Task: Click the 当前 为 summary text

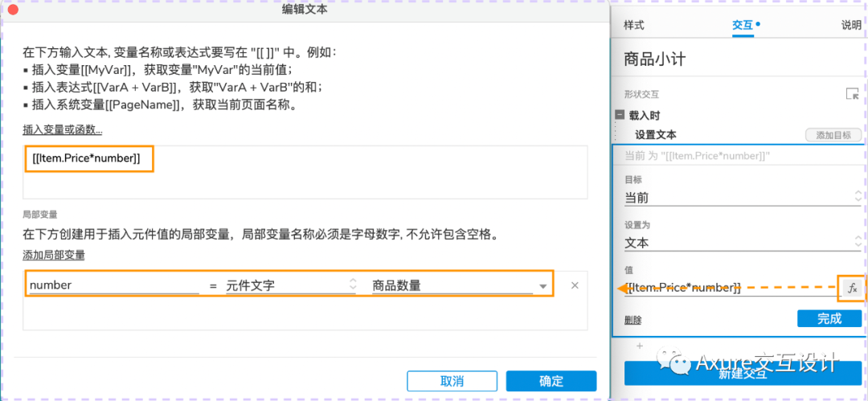Action: (698, 156)
